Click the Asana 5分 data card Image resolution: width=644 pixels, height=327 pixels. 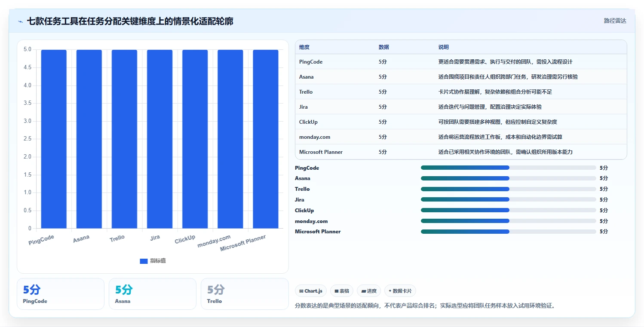(x=153, y=294)
